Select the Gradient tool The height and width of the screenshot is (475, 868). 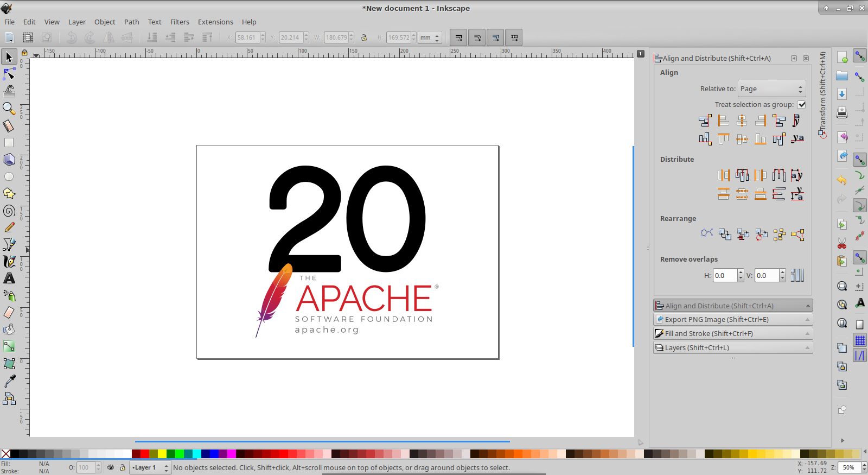[x=9, y=346]
